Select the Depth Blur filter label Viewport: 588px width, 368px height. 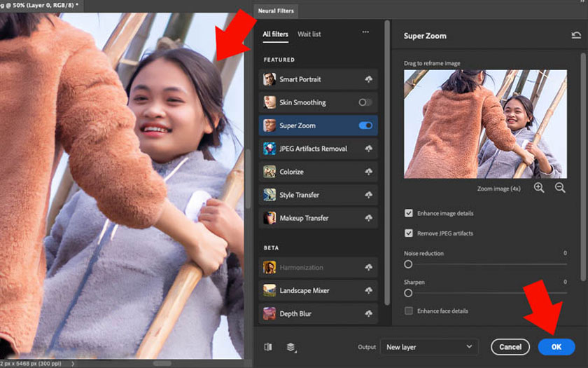[x=295, y=313]
